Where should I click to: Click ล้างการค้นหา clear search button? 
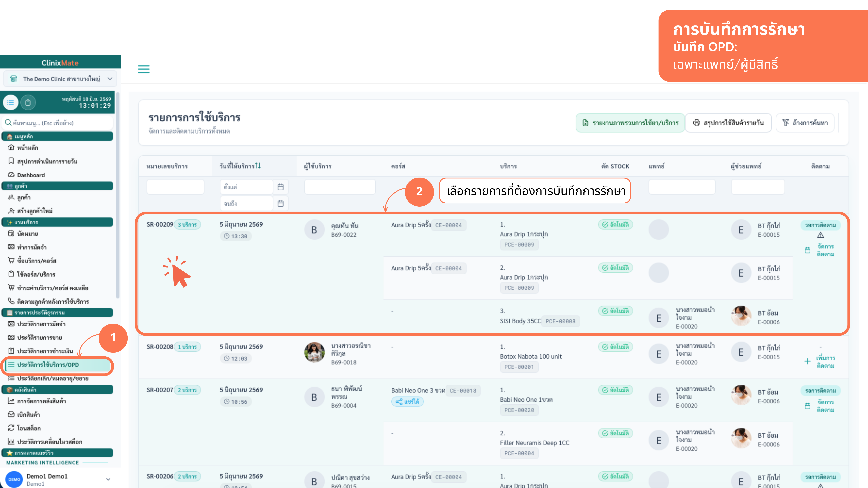(x=805, y=123)
